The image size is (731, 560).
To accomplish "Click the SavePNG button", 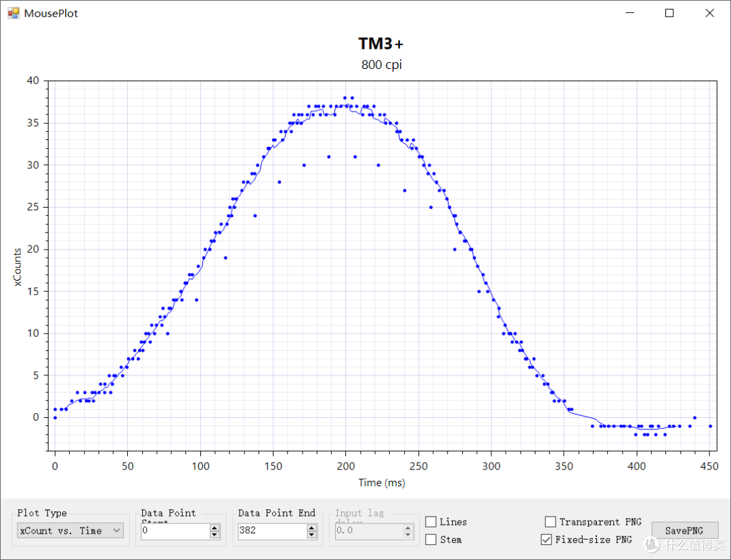I will click(x=684, y=531).
